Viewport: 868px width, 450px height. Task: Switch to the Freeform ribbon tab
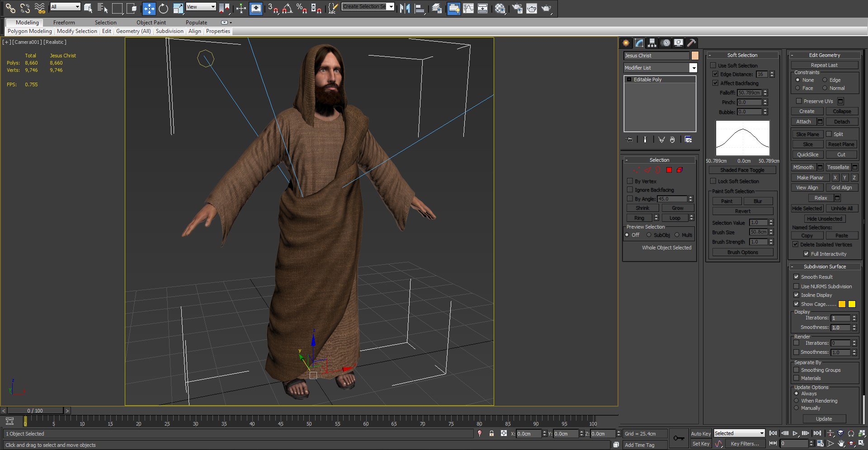click(64, 23)
